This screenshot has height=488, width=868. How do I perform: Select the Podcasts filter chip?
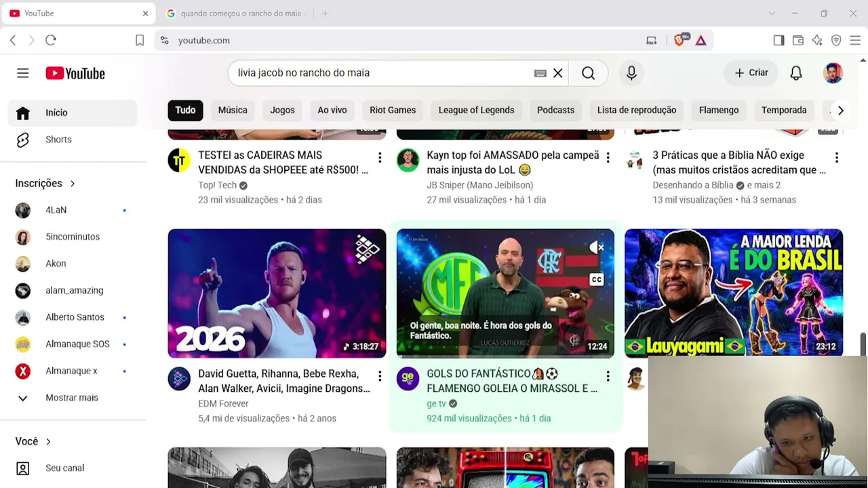pyautogui.click(x=555, y=110)
